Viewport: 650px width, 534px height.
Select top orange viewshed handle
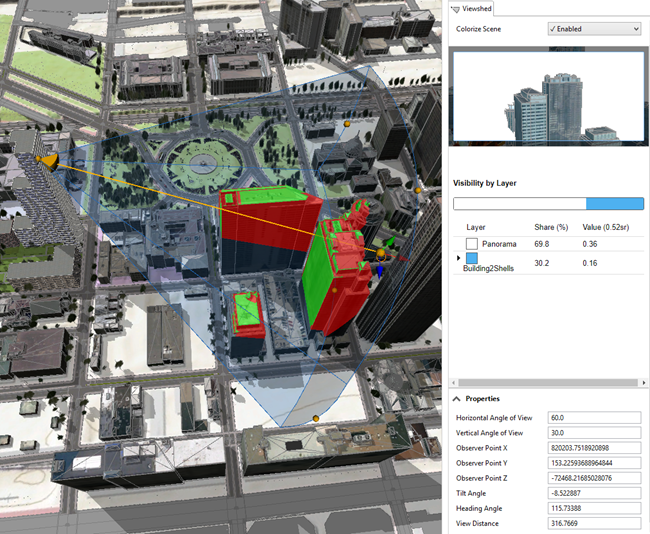(347, 124)
